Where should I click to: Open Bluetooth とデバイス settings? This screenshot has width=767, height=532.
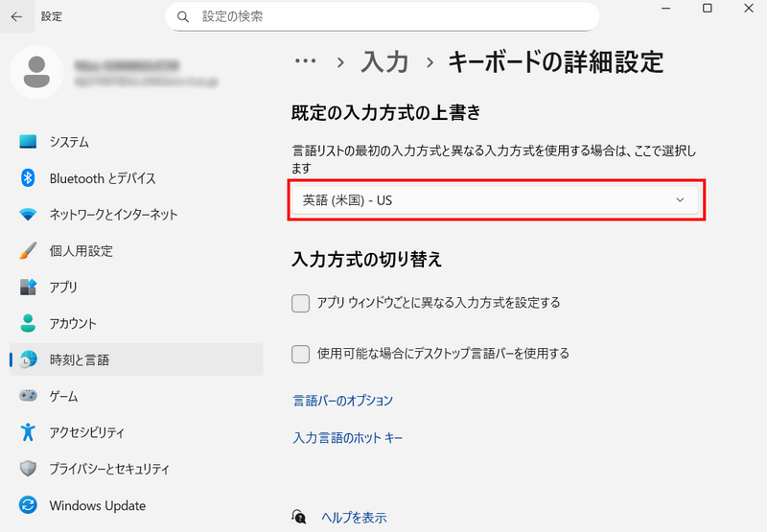[102, 178]
